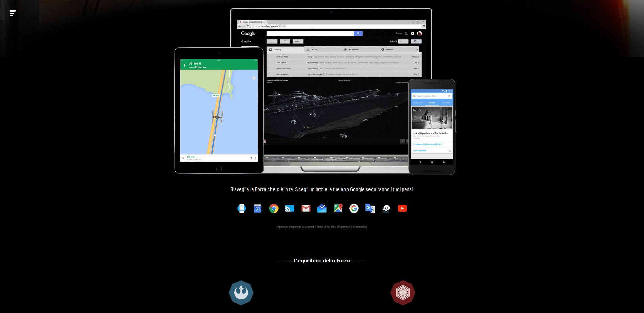Screen dimensions: 644x313
Task: Open the Alexander Basek Great Seeing You email
Action: (344, 68)
